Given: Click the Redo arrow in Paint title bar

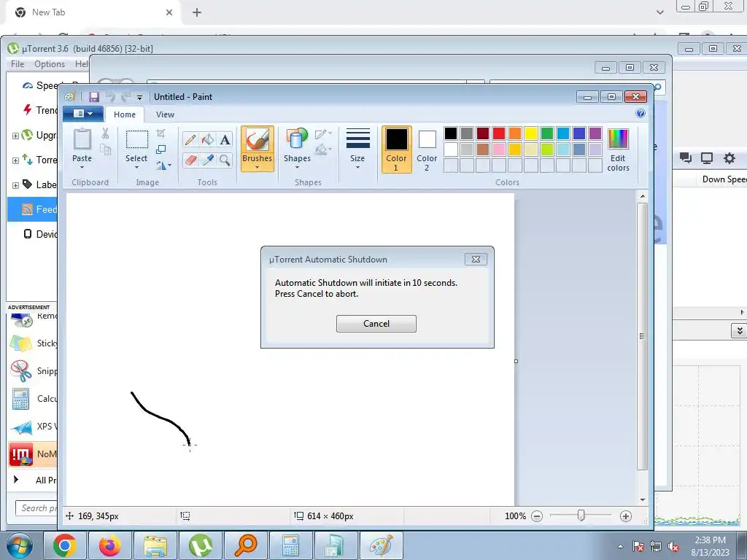Looking at the screenshot, I should pyautogui.click(x=125, y=97).
